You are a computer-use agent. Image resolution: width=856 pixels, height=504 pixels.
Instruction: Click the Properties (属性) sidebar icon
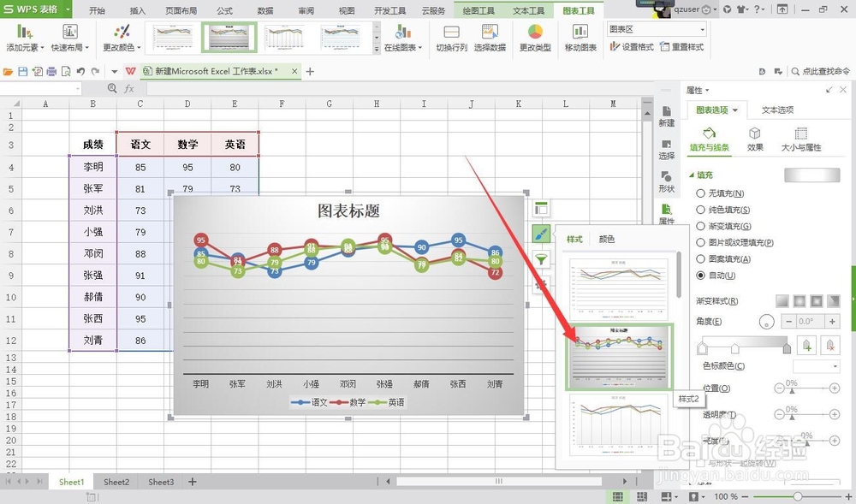tap(667, 214)
